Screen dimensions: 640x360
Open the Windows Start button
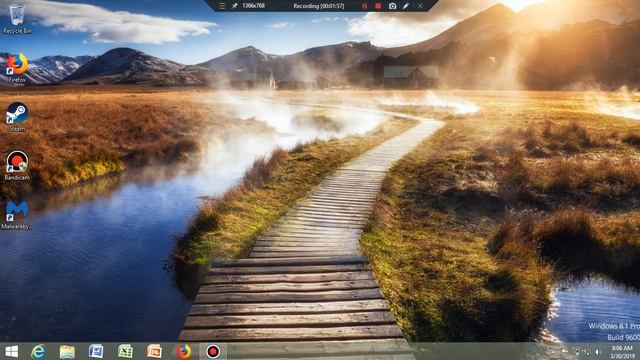[11, 351]
